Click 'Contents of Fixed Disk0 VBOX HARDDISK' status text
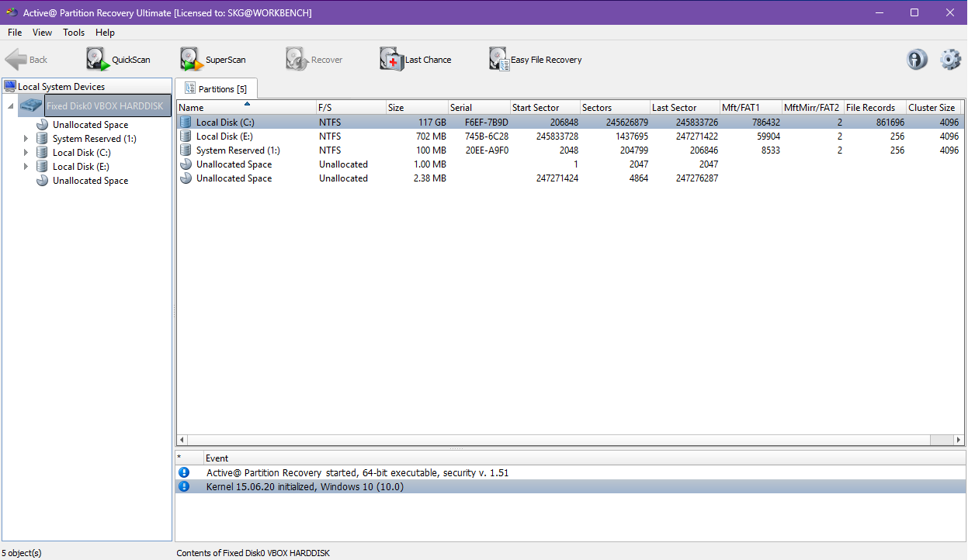This screenshot has height=560, width=968. 253,553
